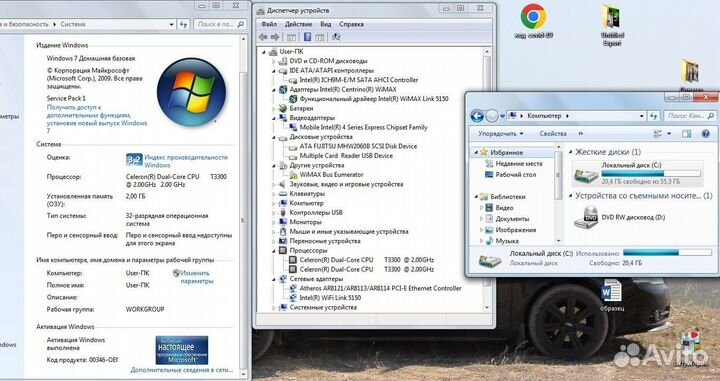
Task: Open the Вид menu in Device Manager
Action: (326, 24)
